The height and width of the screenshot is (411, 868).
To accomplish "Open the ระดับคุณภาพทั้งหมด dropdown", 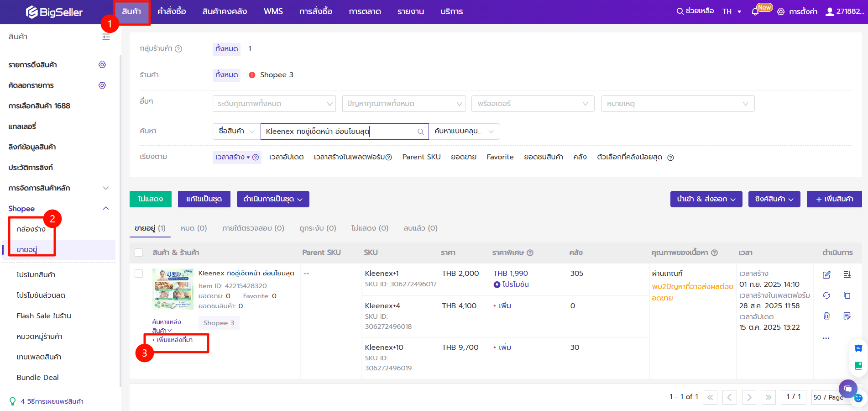I will click(x=274, y=104).
